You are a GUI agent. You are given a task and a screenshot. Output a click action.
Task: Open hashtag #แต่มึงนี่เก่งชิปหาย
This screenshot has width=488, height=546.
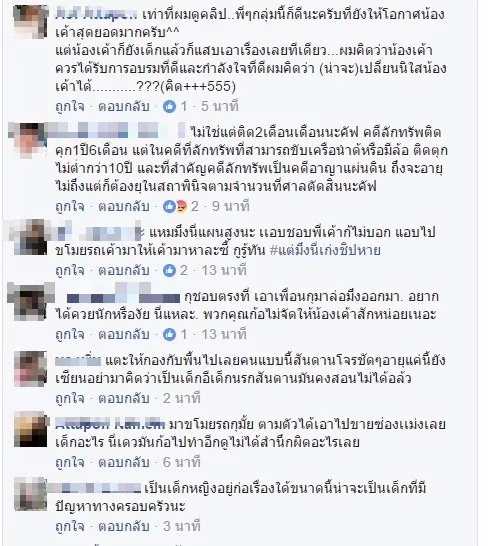pyautogui.click(x=325, y=250)
